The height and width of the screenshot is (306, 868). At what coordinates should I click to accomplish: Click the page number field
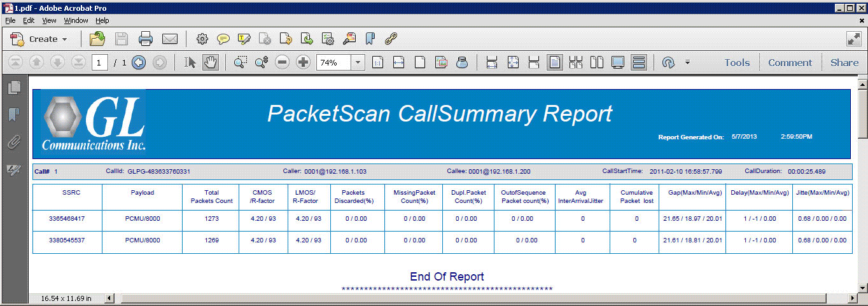pyautogui.click(x=100, y=62)
